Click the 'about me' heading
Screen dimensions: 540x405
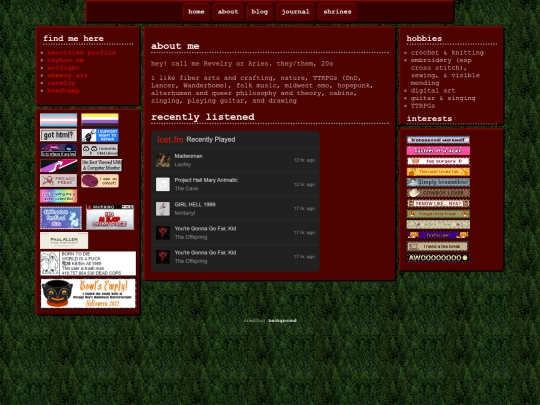click(x=175, y=46)
